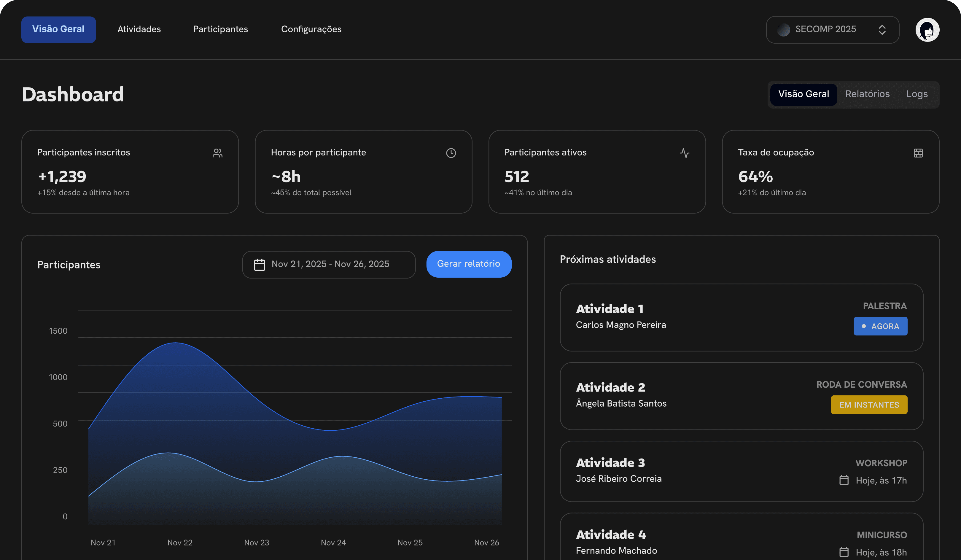Switch to the Logs tab
Viewport: 961px width, 560px height.
click(917, 94)
